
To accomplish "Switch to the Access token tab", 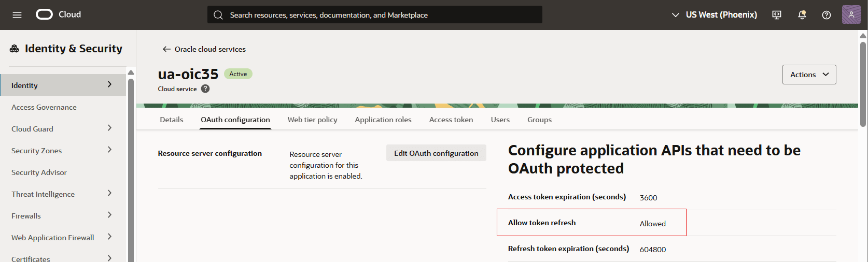I will [451, 120].
